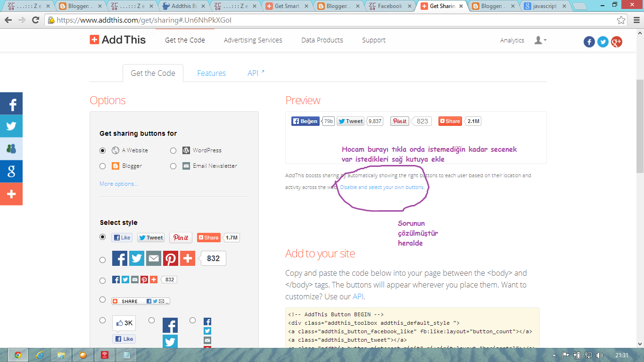Open File Explorer from the taskbar
This screenshot has width=644, height=362.
pos(61,355)
